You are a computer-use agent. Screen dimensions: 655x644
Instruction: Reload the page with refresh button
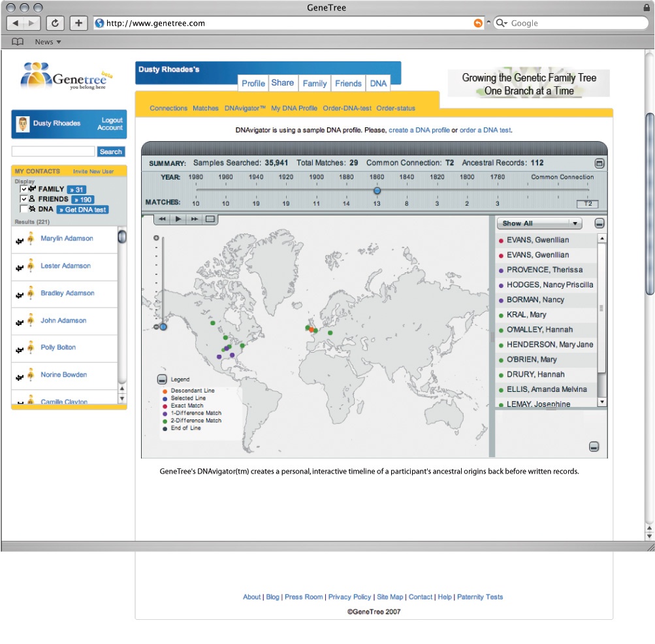tap(55, 23)
